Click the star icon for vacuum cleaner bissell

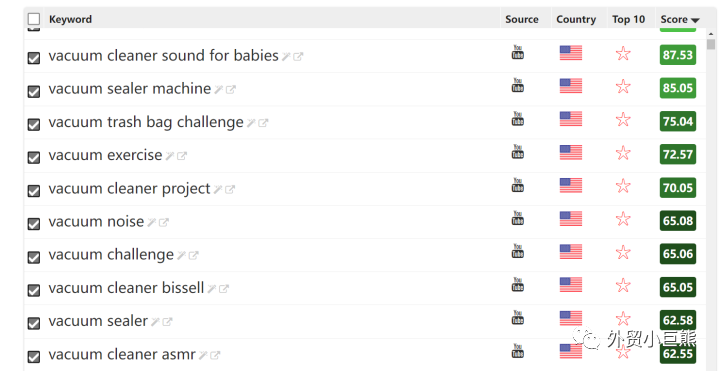(623, 285)
